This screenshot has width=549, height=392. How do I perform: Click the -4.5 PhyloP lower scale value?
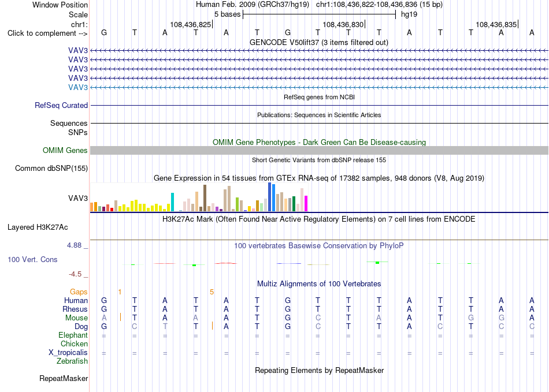75,274
